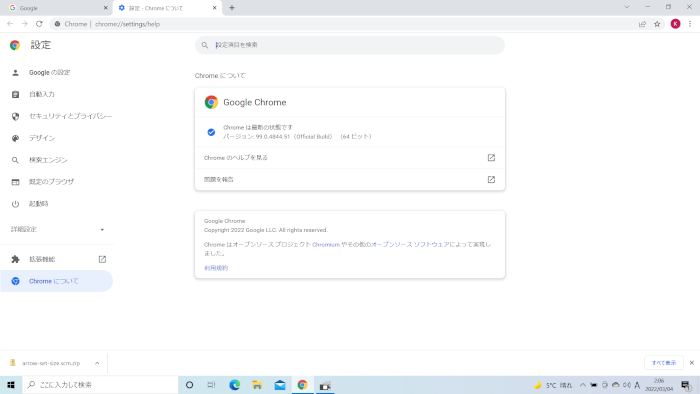The width and height of the screenshot is (700, 394).
Task: Switch to the Google tab
Action: [x=56, y=8]
